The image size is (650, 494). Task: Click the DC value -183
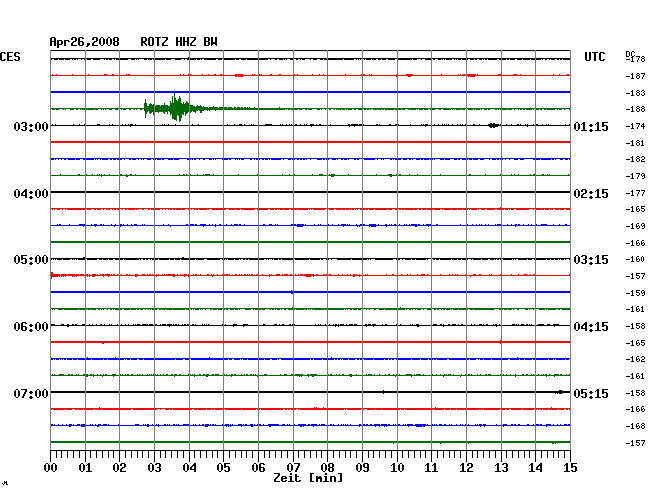pyautogui.click(x=635, y=93)
